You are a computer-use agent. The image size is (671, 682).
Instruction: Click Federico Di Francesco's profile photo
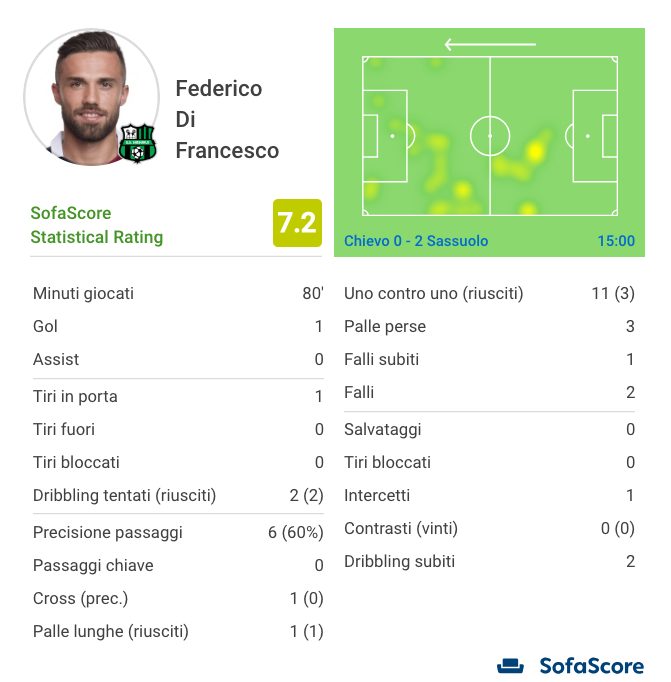(x=91, y=97)
